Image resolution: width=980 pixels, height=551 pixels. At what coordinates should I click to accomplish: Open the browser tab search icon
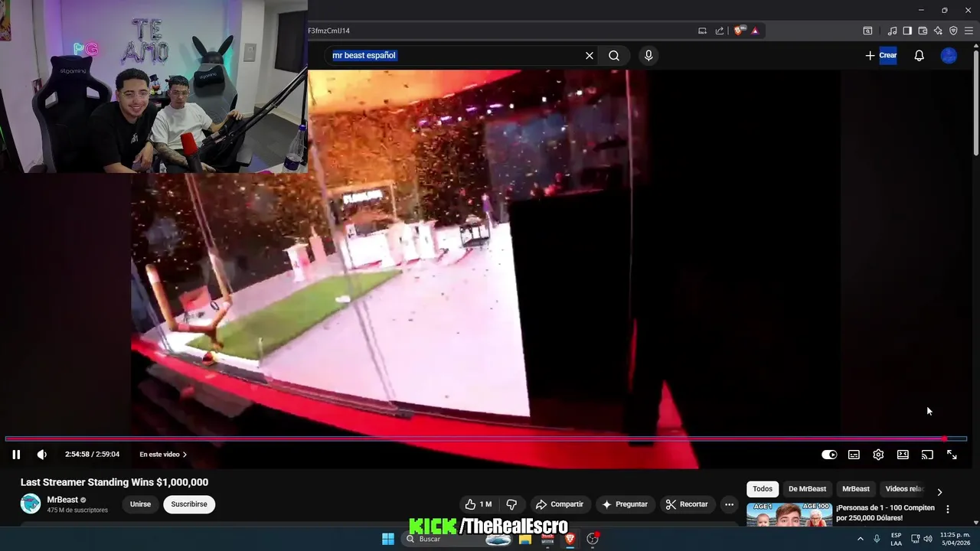pos(867,31)
